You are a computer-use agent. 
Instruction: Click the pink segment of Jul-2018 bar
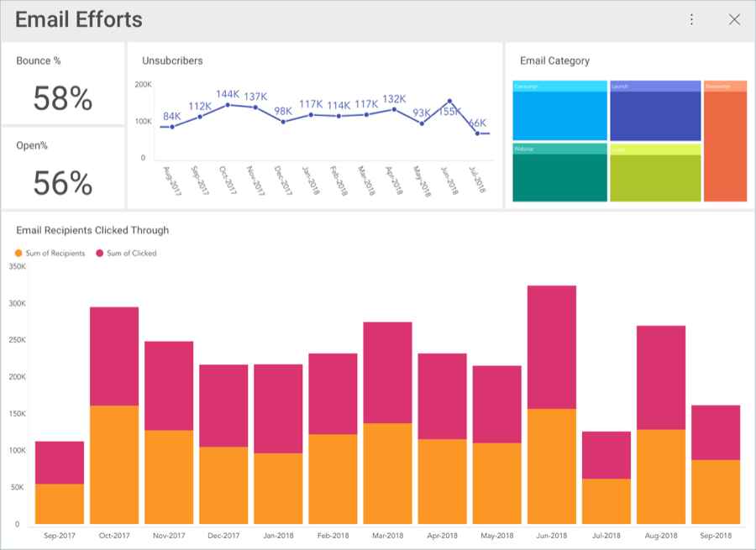[x=606, y=455]
